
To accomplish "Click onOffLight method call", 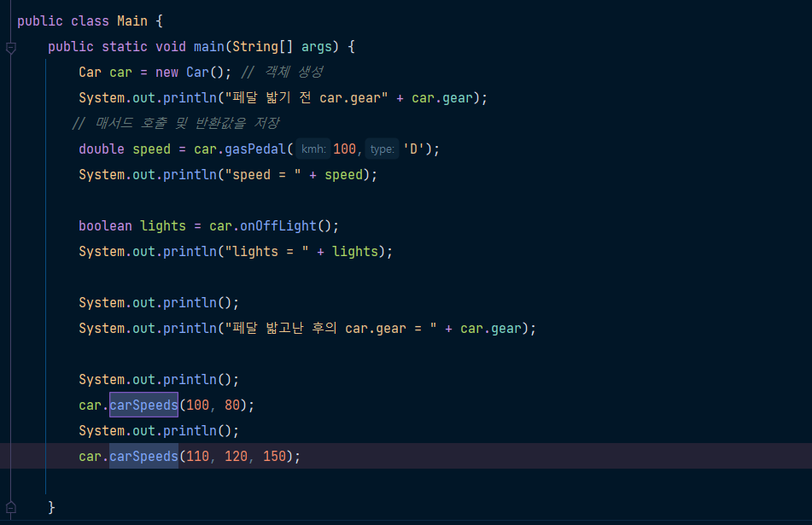I will click(x=278, y=226).
